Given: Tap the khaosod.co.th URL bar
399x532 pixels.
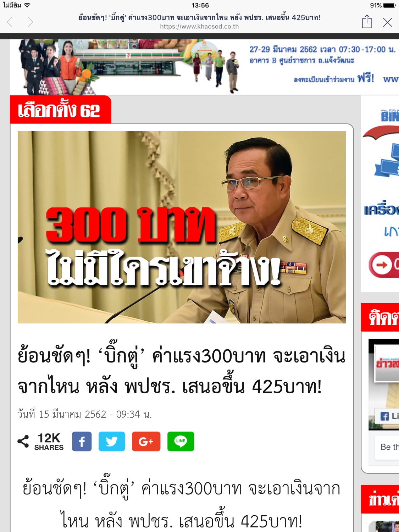Looking at the screenshot, I should (199, 27).
